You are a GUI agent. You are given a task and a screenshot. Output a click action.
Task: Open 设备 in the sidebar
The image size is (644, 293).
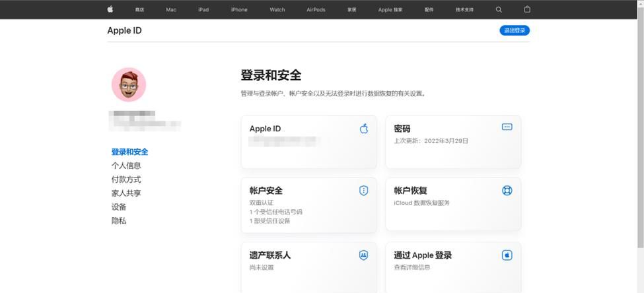[x=119, y=207]
